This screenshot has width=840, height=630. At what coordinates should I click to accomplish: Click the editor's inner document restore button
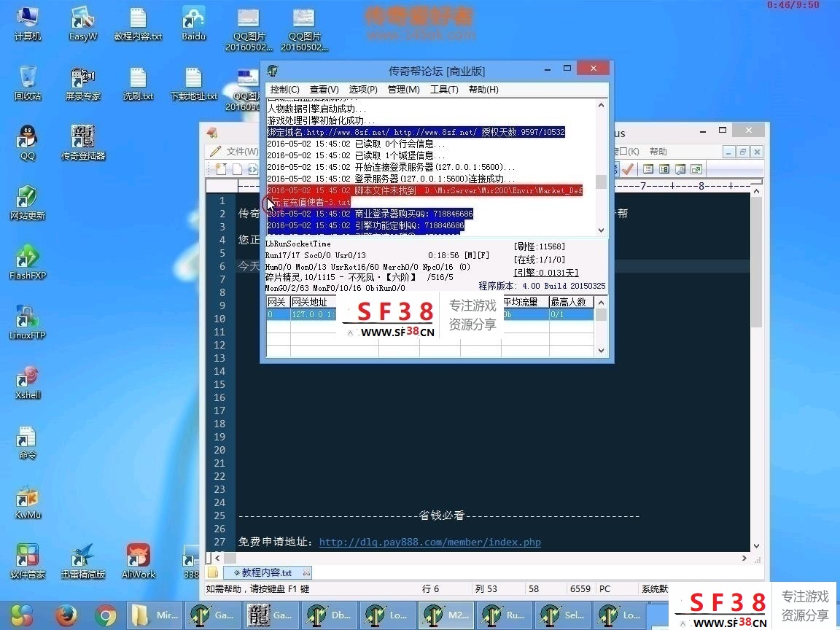pyautogui.click(x=742, y=152)
